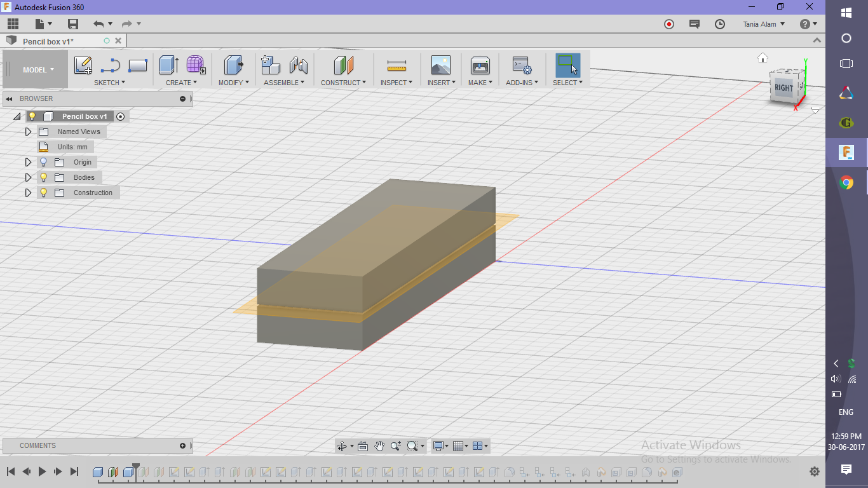
Task: Activate the Select window tool
Action: (567, 65)
